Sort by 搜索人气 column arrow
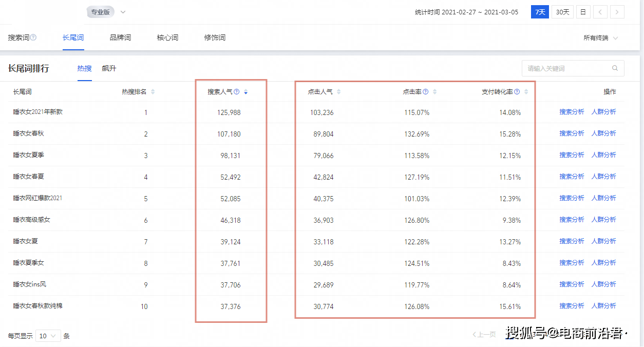644x347 pixels. [246, 92]
